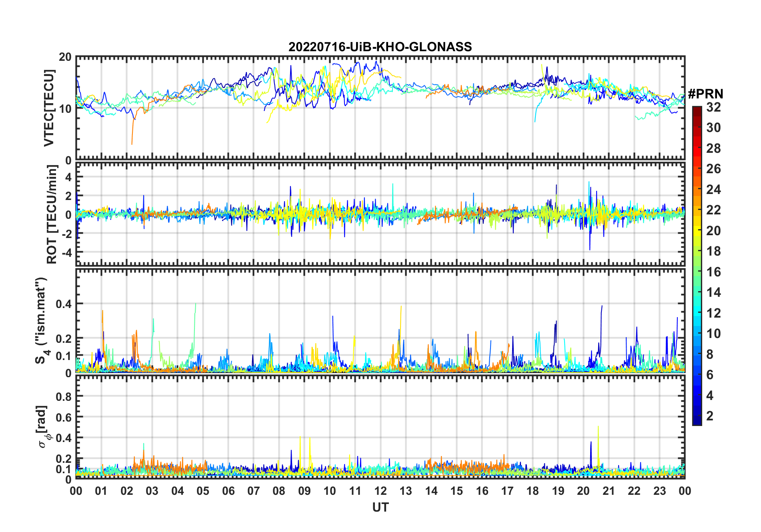Click the orange VTEC dip near 02 UT
761x532 pixels.
132,131
